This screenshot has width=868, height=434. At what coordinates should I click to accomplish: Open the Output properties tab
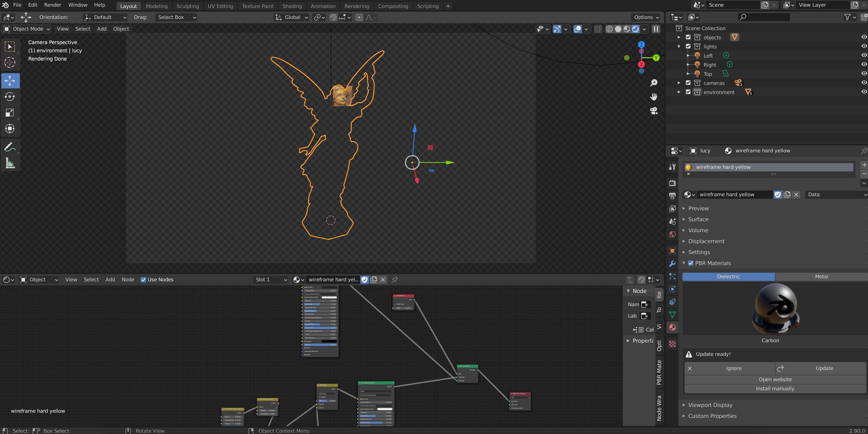tap(673, 196)
